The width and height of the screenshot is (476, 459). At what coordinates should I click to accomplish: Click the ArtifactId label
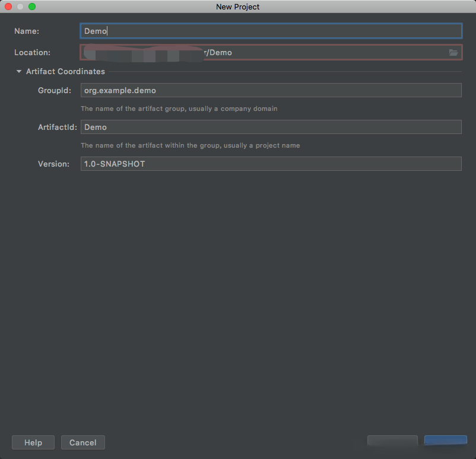[58, 127]
